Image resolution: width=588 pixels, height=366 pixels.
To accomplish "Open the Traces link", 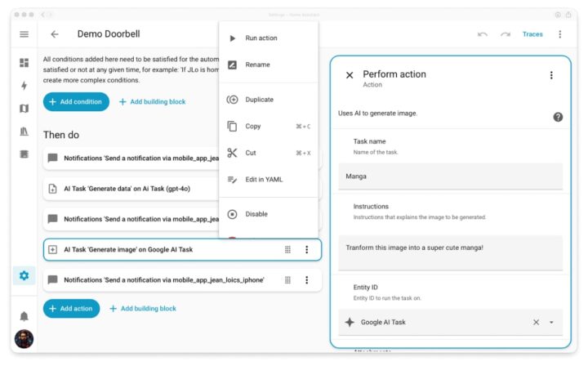I will [532, 34].
